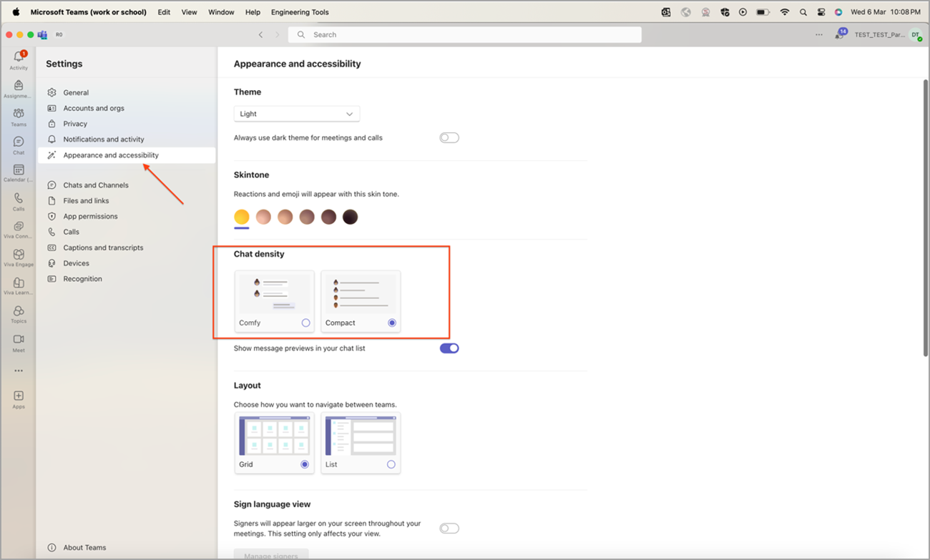This screenshot has height=560, width=930.
Task: Pick the lightest skin tone swatch
Action: (263, 217)
